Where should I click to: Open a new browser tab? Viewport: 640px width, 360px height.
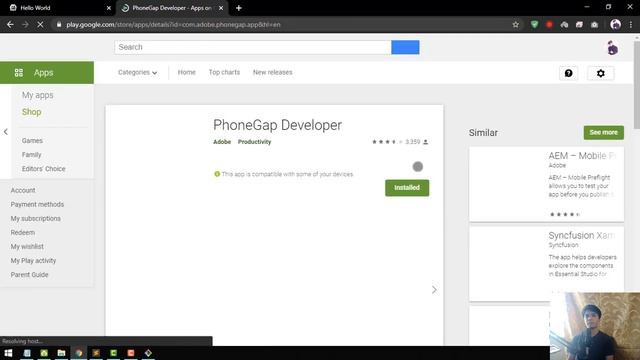(x=239, y=8)
